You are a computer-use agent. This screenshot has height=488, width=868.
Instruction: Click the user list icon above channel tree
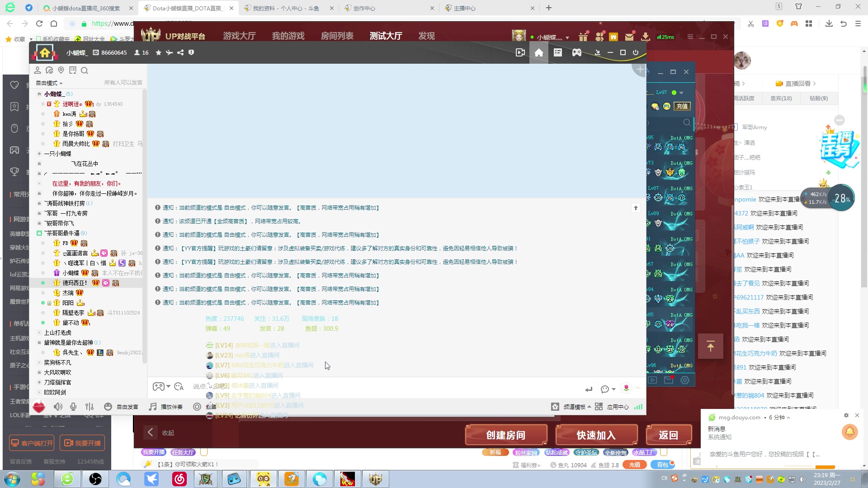click(38, 70)
